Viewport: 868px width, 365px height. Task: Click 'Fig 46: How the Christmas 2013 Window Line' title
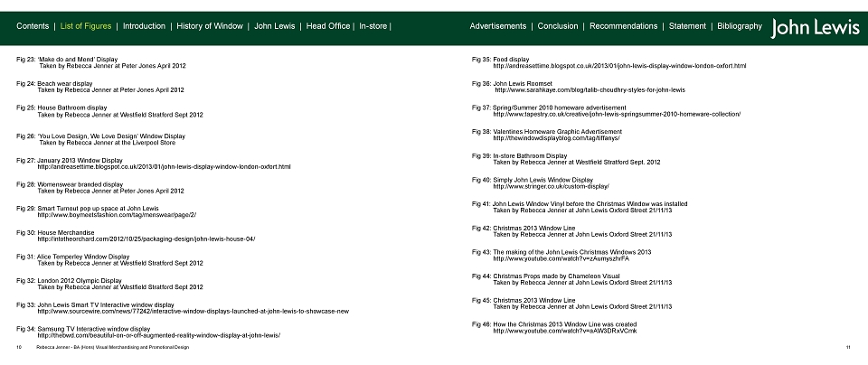click(x=554, y=324)
